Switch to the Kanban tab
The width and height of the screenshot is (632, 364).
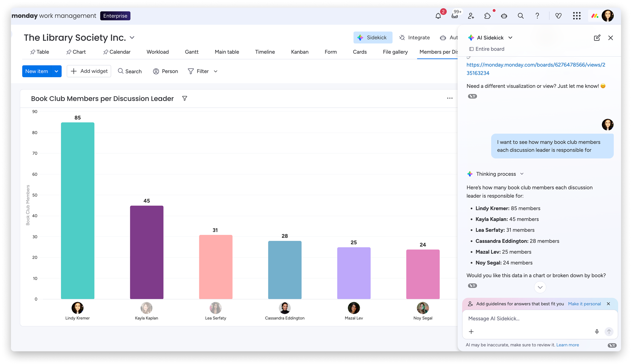coord(299,52)
